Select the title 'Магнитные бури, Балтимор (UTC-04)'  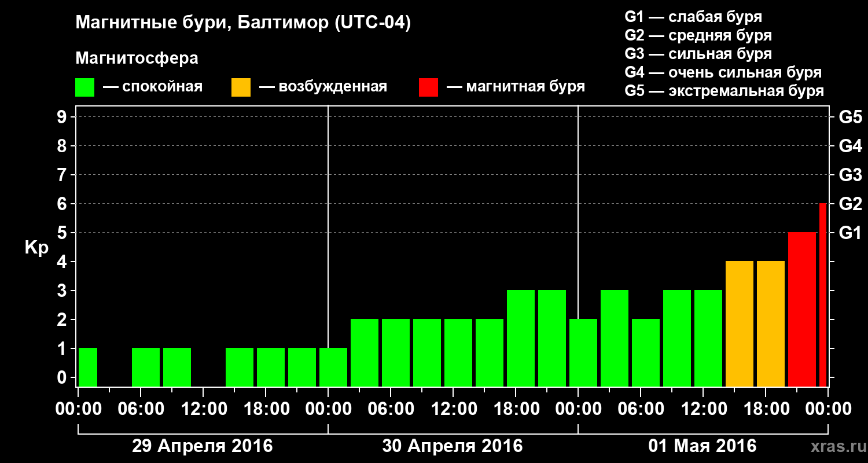click(x=243, y=24)
